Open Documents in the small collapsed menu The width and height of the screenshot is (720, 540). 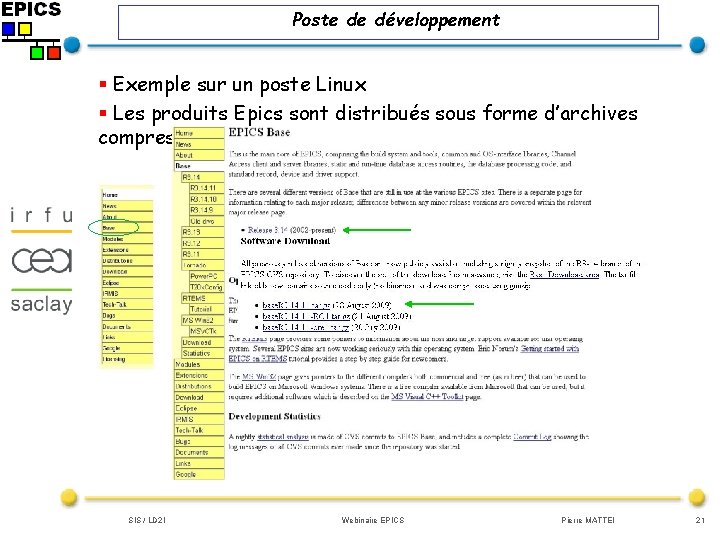coord(127,326)
